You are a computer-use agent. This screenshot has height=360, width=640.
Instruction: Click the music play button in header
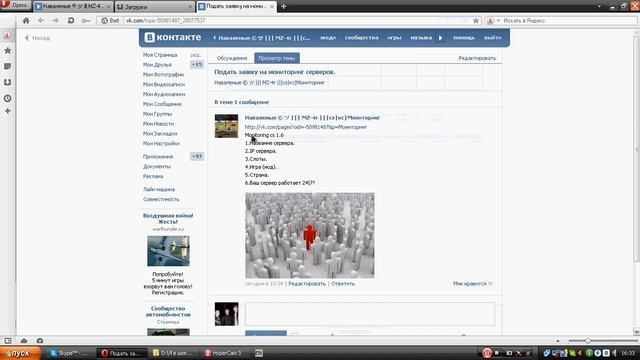click(440, 38)
